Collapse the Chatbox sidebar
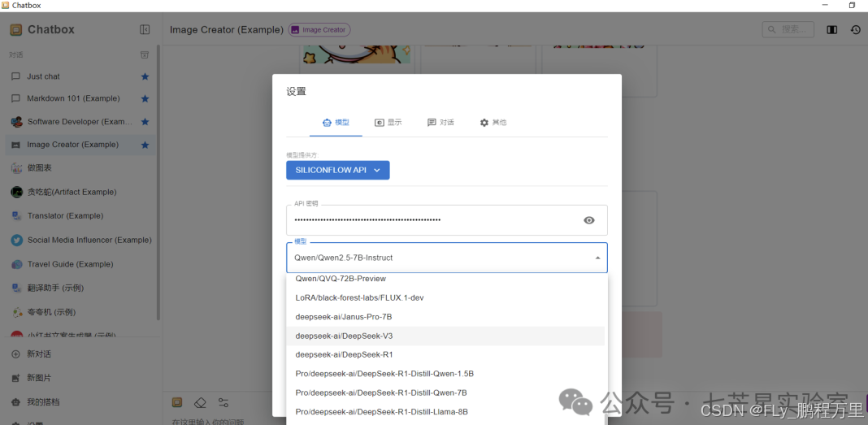868x425 pixels. point(145,30)
